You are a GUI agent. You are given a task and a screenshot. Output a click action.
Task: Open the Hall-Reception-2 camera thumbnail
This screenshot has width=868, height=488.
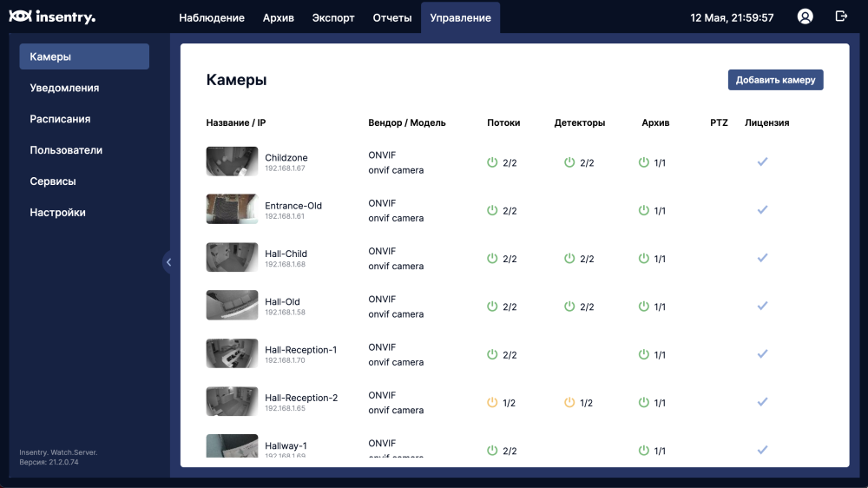point(232,401)
